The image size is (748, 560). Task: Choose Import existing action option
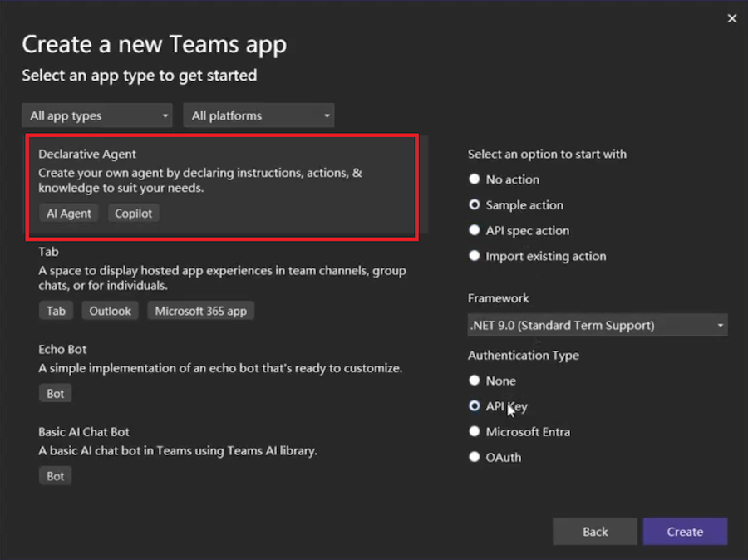475,256
